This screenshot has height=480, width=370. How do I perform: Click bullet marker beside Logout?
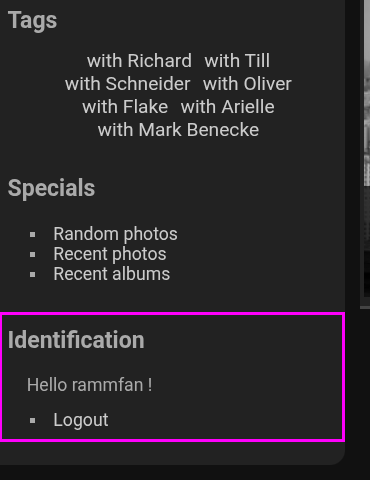[x=32, y=420]
